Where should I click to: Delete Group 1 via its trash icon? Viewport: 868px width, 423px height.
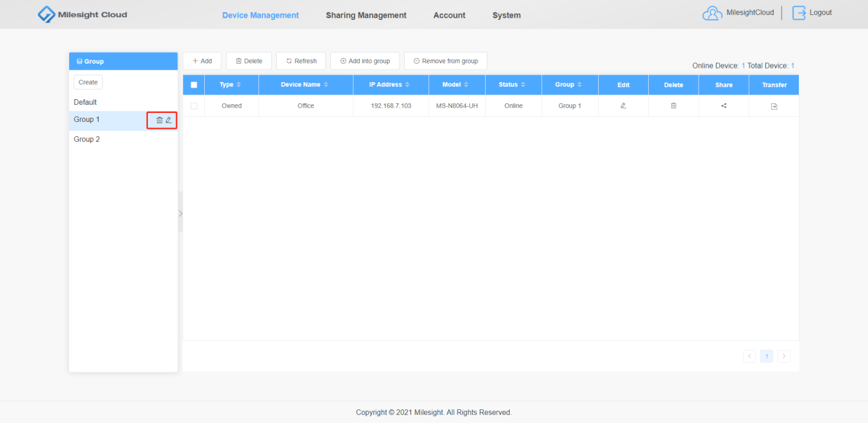[160, 120]
